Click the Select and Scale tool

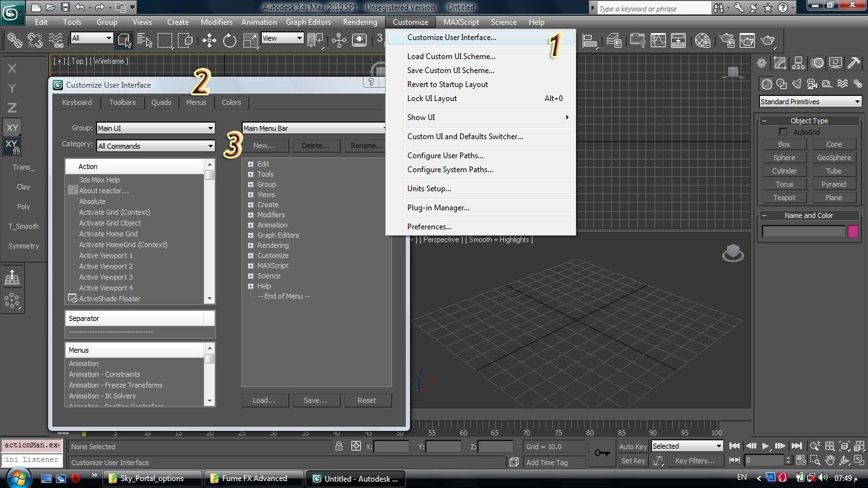250,40
